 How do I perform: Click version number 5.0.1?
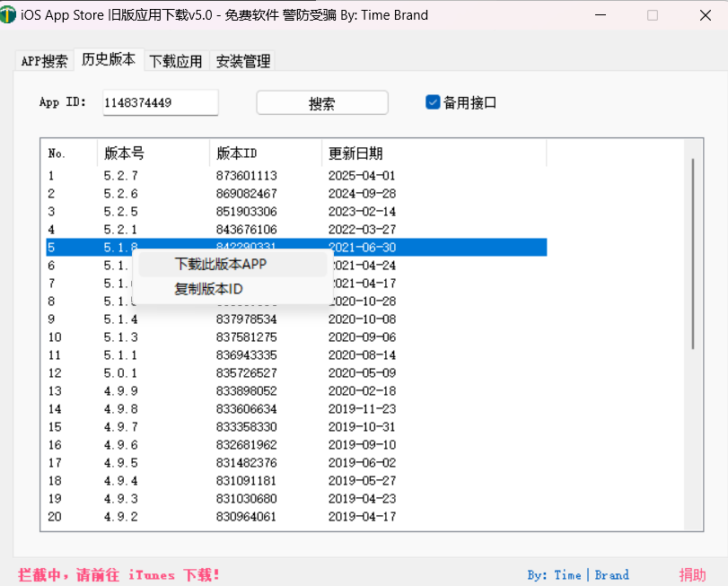120,373
